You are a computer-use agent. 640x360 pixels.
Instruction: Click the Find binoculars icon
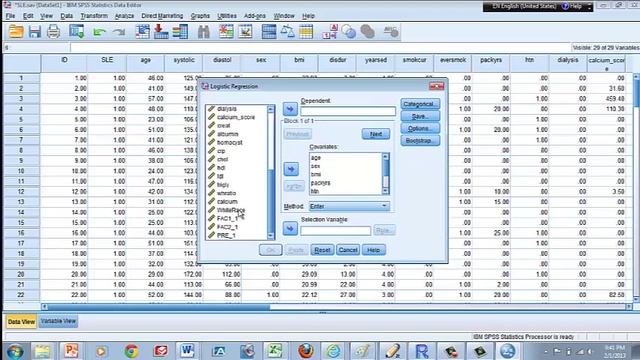click(x=203, y=31)
